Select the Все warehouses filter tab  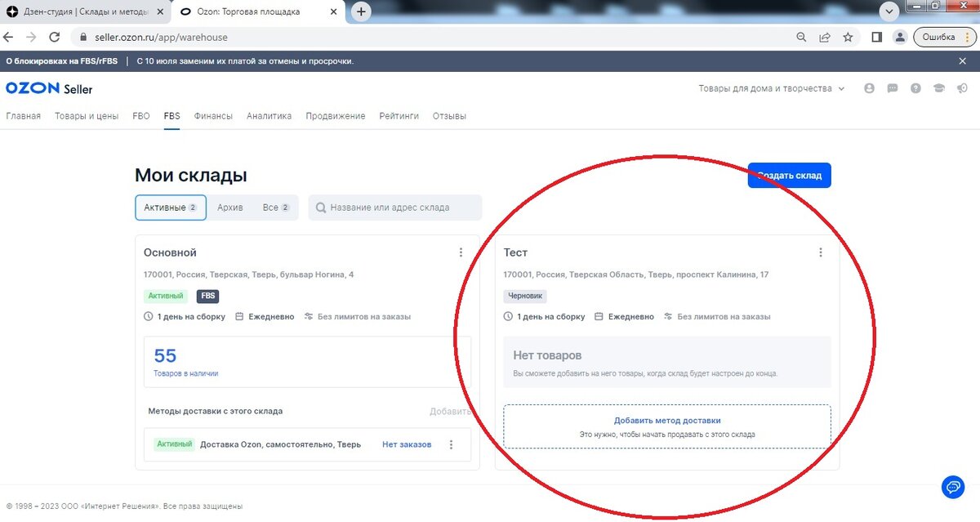click(x=276, y=207)
